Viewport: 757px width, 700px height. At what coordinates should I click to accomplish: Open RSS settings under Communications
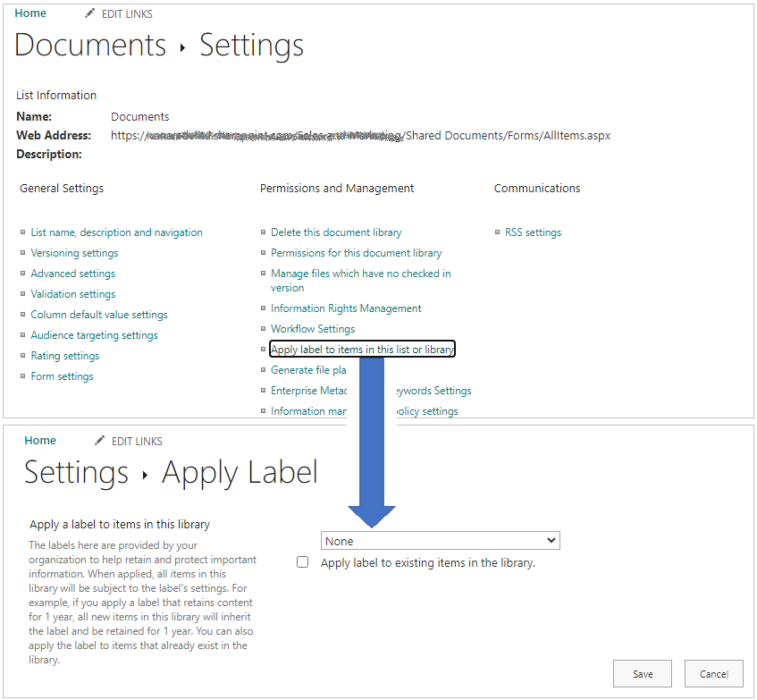coord(533,232)
